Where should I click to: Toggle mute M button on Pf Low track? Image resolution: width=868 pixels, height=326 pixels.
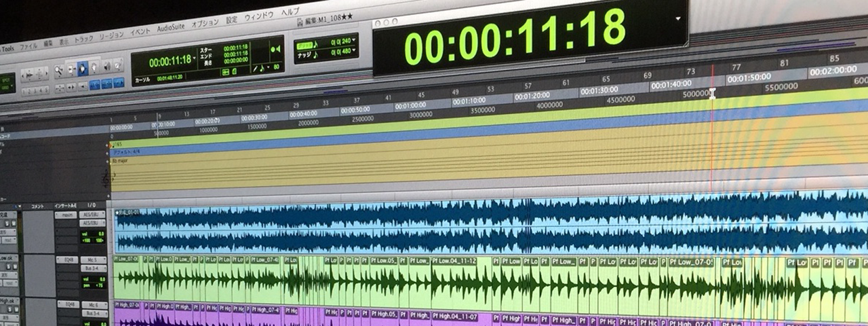(14, 268)
